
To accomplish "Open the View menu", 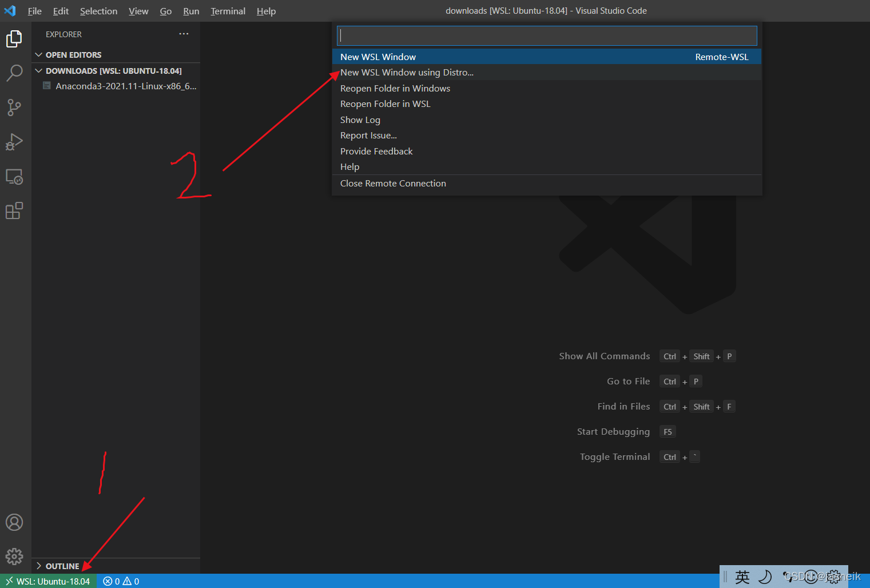I will 138,11.
